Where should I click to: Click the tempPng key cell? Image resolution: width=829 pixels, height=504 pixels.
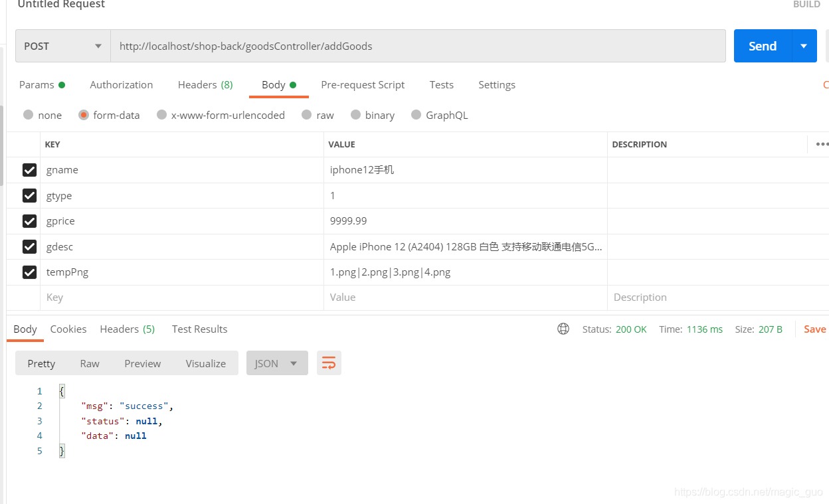[x=182, y=272]
